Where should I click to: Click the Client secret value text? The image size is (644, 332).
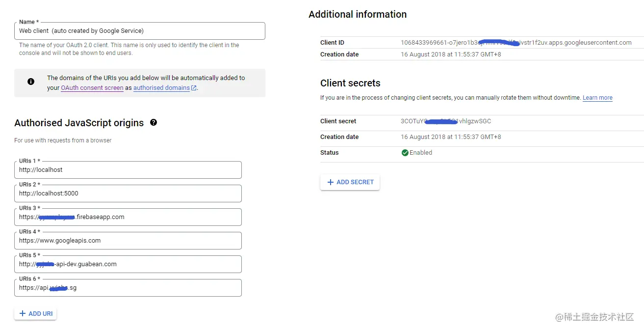[x=445, y=121]
